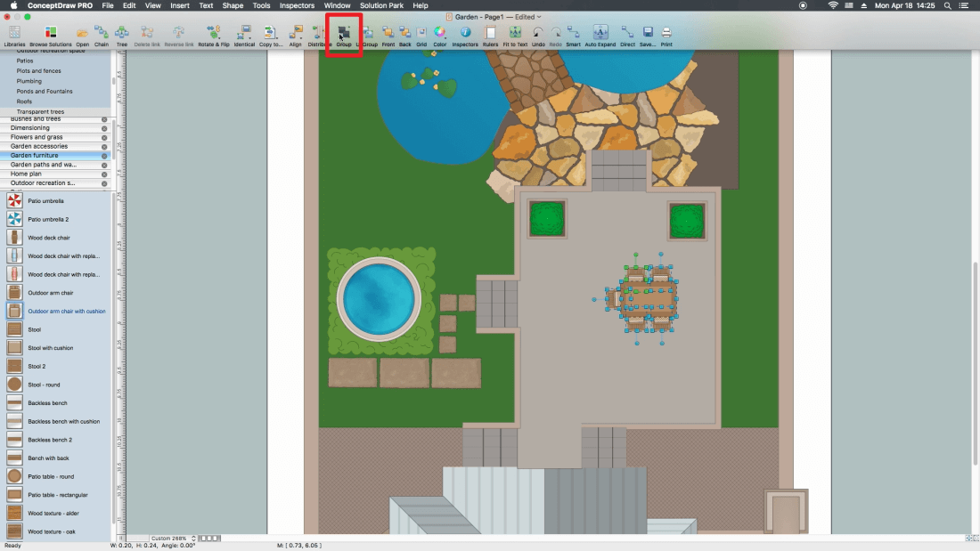980x551 pixels.
Task: Select the Chain connection tool
Action: (102, 36)
